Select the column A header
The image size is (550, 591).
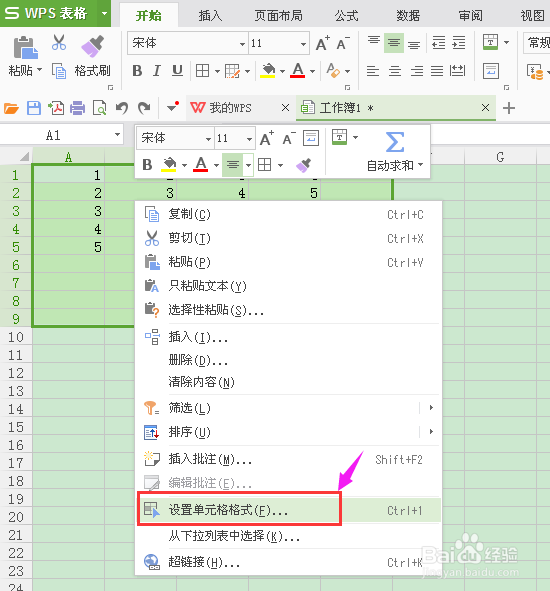[68, 157]
